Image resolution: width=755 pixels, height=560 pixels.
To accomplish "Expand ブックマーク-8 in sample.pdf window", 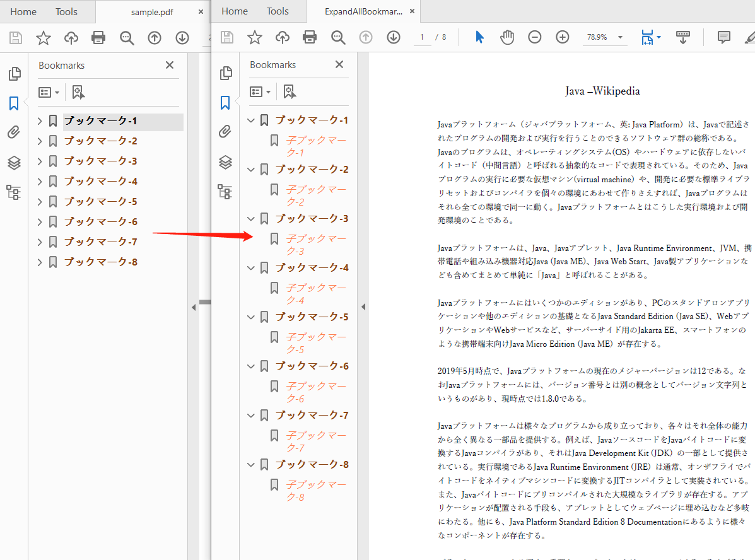I will (40, 262).
